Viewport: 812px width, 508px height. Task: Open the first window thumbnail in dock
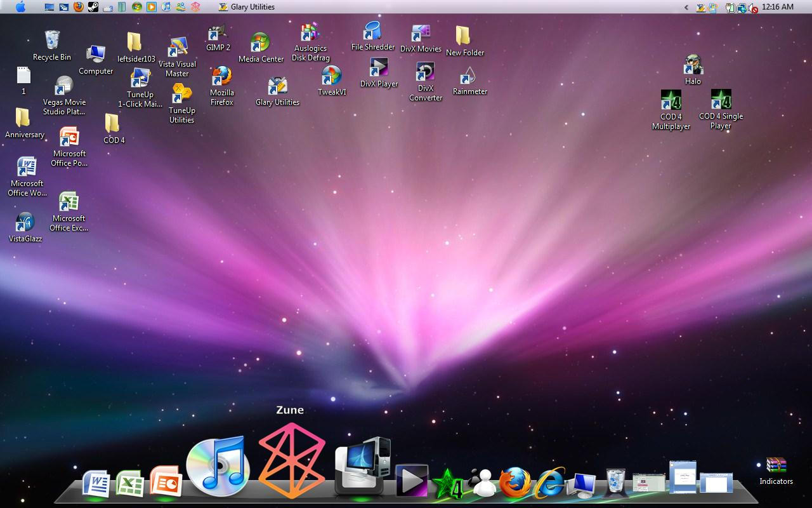coord(649,483)
